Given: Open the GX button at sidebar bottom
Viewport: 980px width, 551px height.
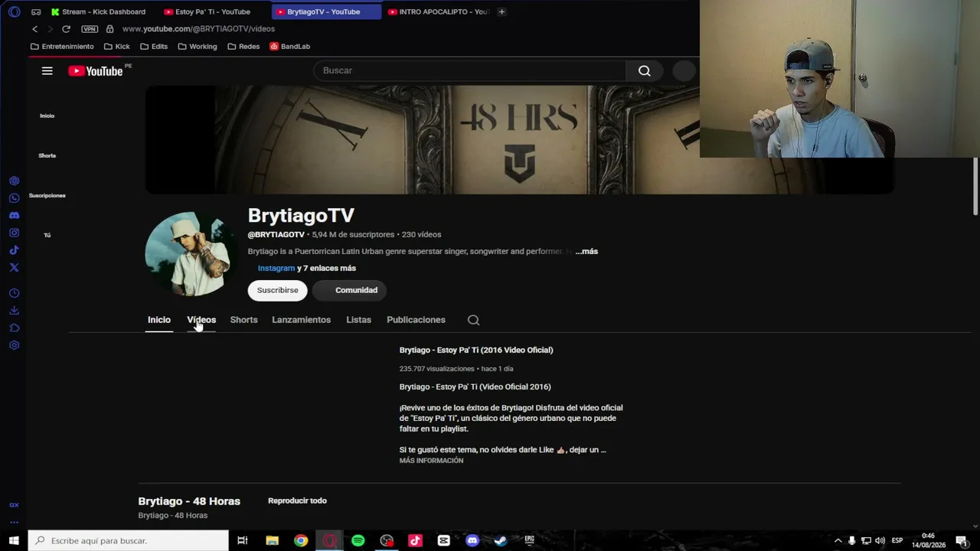Looking at the screenshot, I should click(x=14, y=505).
